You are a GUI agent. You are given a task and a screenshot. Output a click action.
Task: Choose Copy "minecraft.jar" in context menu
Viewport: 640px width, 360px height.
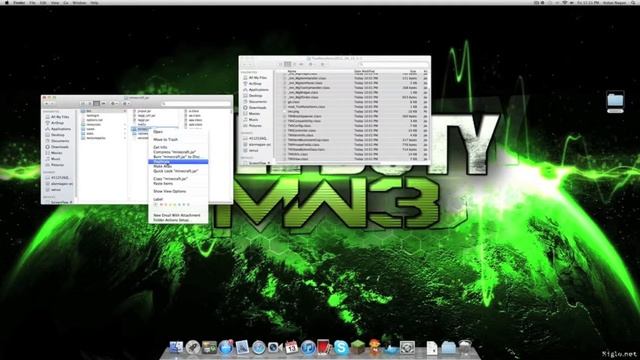tap(170, 179)
